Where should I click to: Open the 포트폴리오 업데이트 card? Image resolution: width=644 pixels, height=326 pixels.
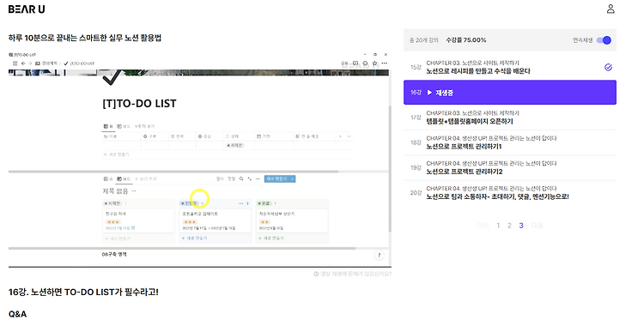pos(216,220)
